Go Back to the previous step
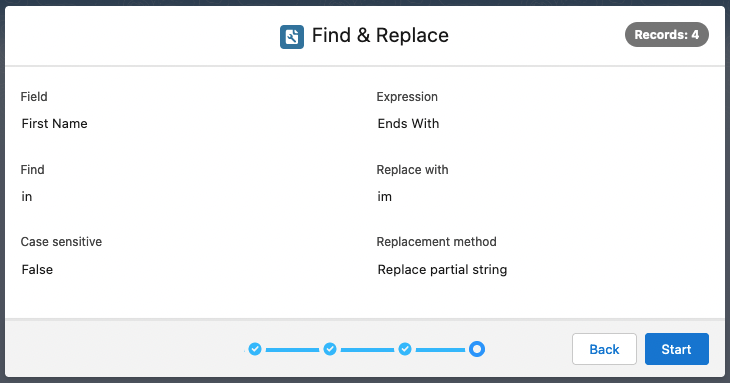This screenshot has width=730, height=383. (604, 349)
